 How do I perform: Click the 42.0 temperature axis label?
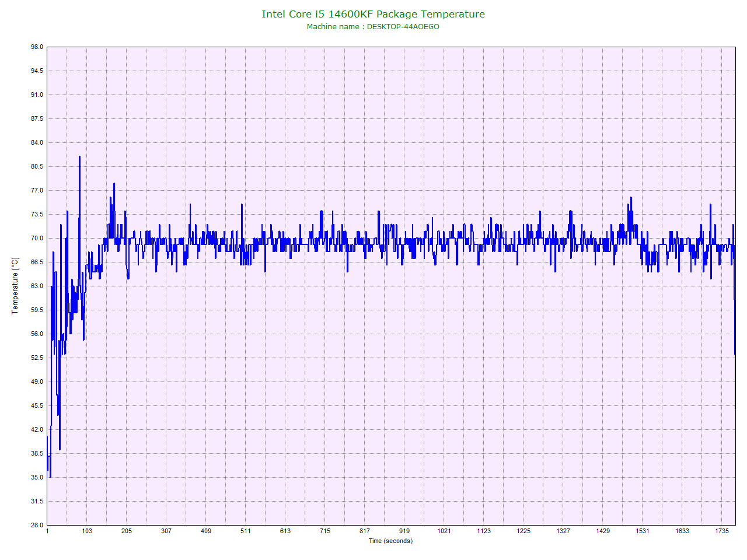[x=37, y=429]
